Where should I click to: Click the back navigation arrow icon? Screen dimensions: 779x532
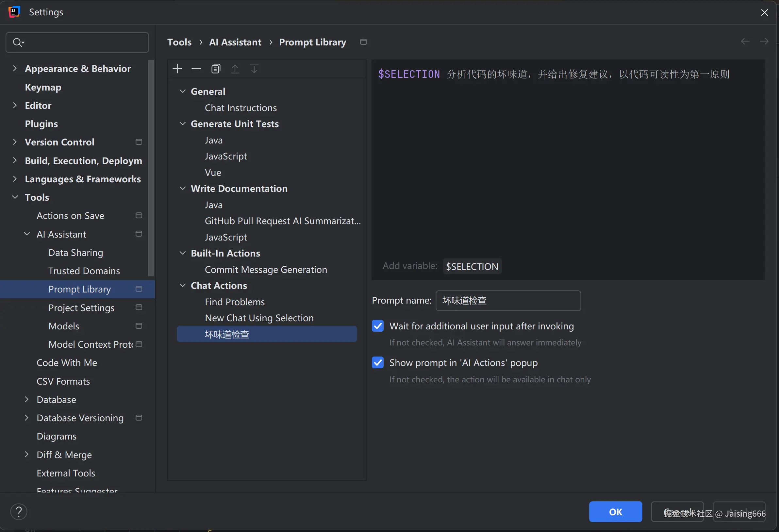tap(745, 42)
